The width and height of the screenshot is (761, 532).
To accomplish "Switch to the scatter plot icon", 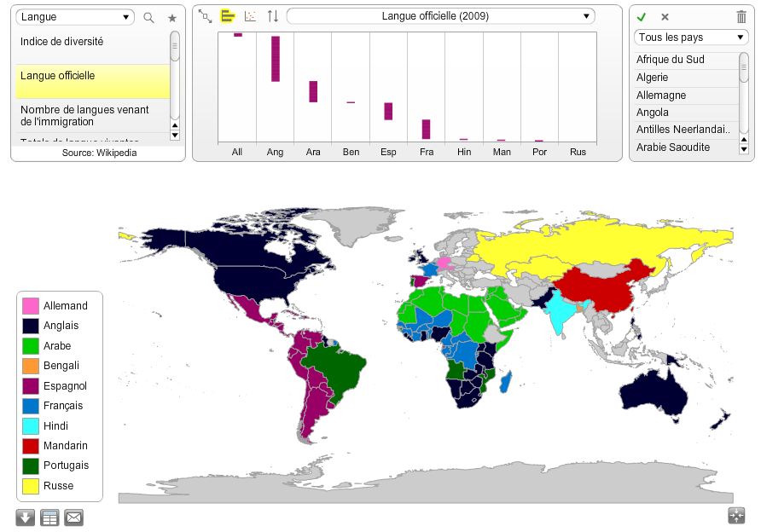I will (251, 16).
